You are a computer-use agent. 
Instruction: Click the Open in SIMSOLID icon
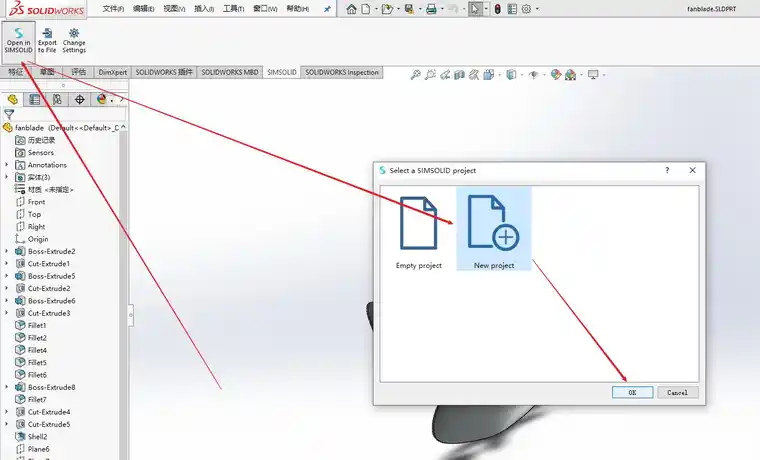click(18, 41)
